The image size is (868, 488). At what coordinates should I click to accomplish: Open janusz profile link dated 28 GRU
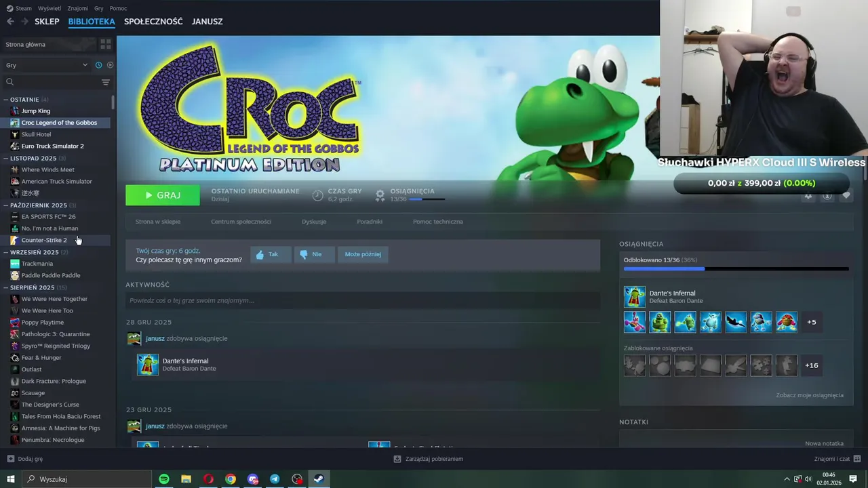point(155,338)
